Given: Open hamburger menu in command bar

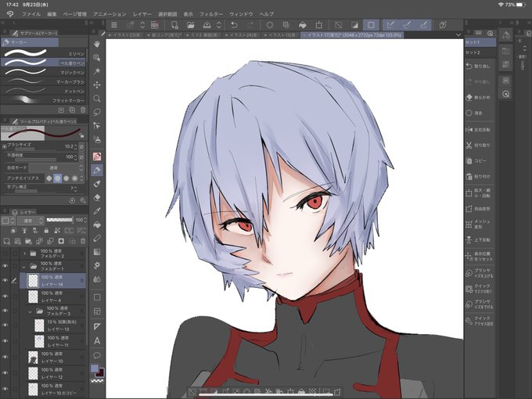Looking at the screenshot, I should point(114,25).
